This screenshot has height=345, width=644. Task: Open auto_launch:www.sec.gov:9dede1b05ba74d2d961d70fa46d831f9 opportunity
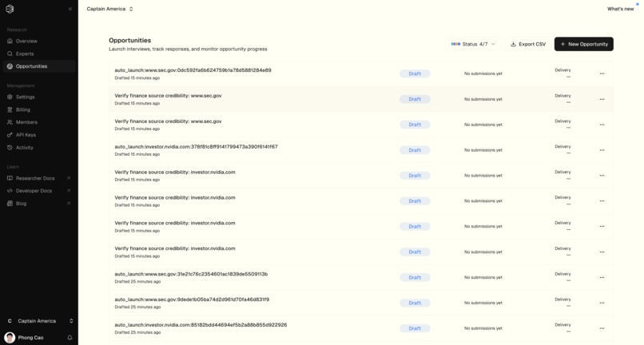(192, 299)
